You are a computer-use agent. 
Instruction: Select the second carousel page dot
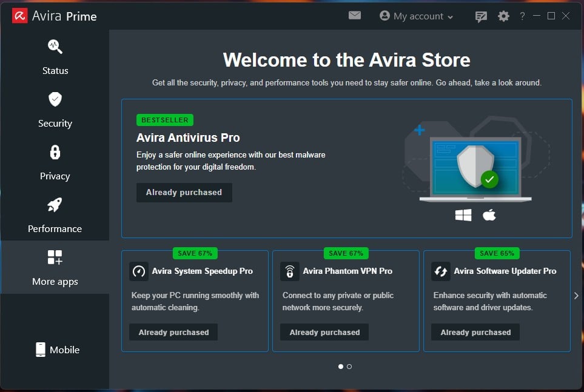[349, 367]
